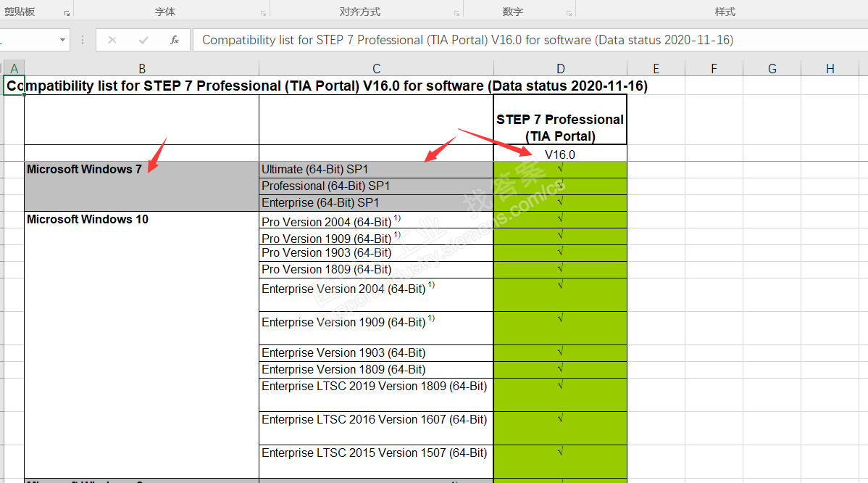Image resolution: width=868 pixels, height=483 pixels.
Task: Select Enterprise LTSC 2016 Version 1607 cell
Action: pyautogui.click(x=377, y=428)
